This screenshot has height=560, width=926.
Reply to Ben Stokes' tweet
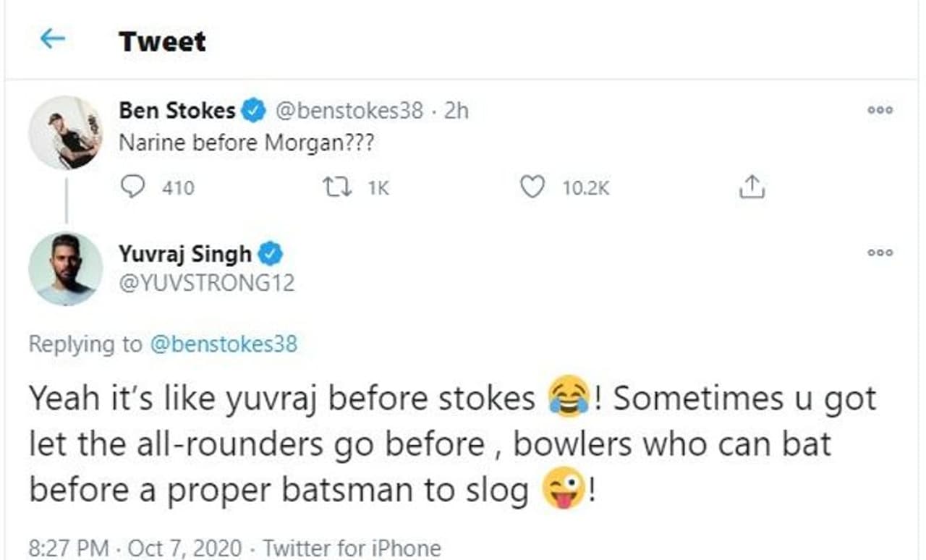coord(132,188)
